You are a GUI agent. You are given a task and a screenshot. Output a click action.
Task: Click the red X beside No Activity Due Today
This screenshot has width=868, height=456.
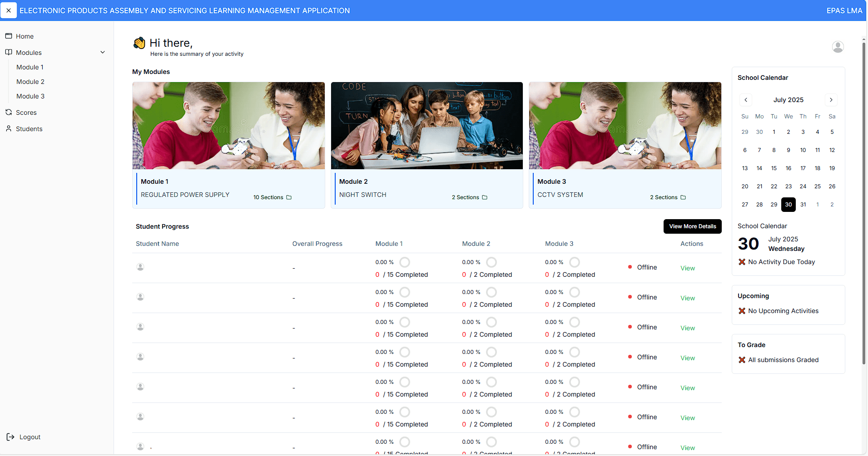point(742,262)
